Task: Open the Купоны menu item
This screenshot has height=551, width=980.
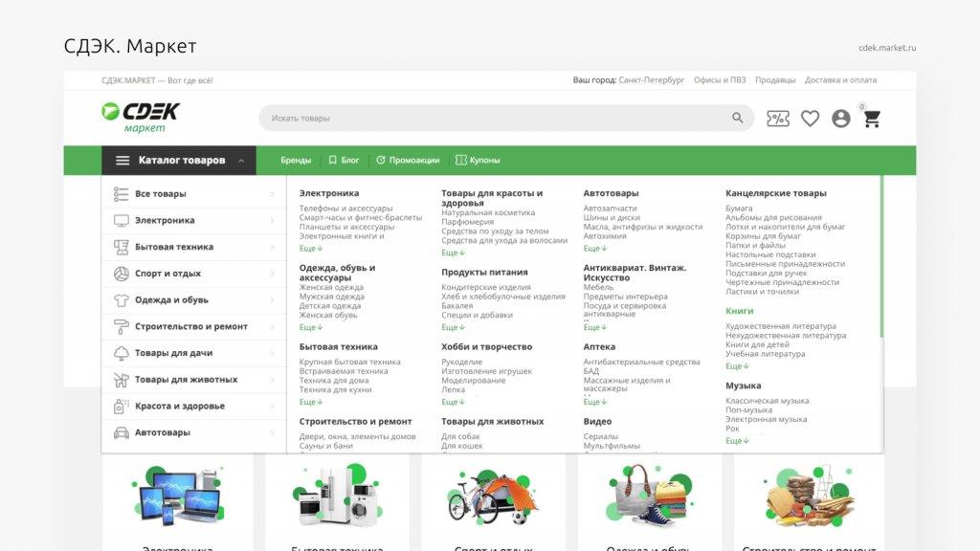Action: tap(484, 161)
